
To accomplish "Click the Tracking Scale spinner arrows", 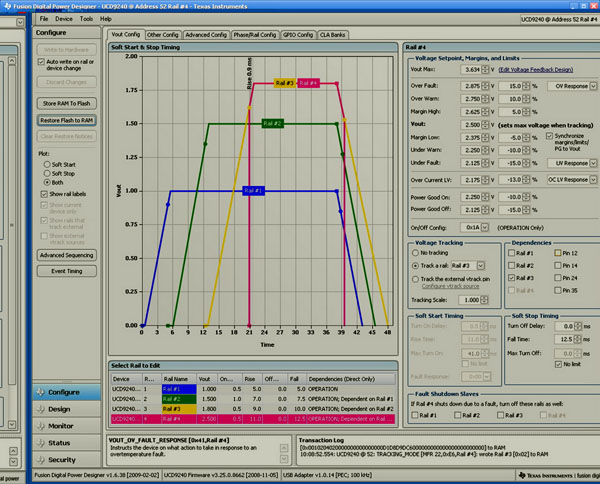I will pyautogui.click(x=484, y=300).
